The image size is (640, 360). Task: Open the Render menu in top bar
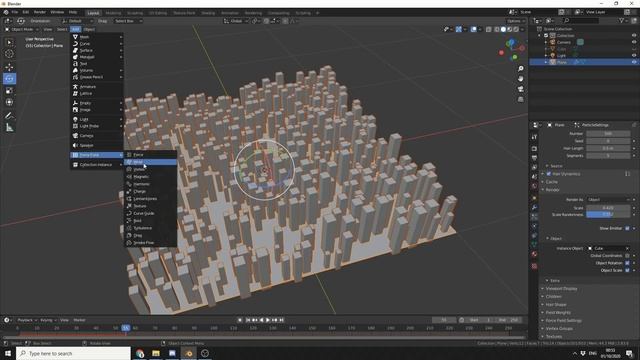click(40, 12)
